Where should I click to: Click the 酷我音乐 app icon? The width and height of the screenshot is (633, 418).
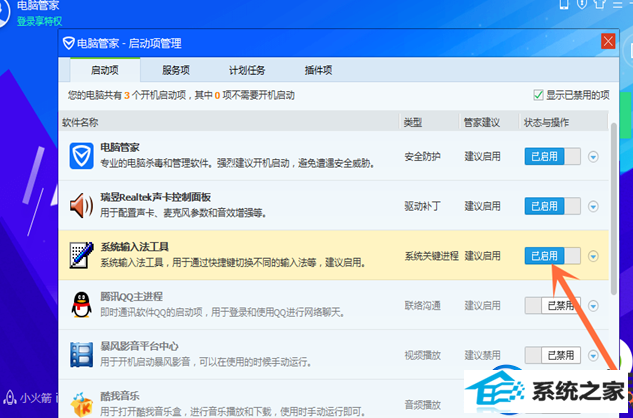pyautogui.click(x=82, y=405)
